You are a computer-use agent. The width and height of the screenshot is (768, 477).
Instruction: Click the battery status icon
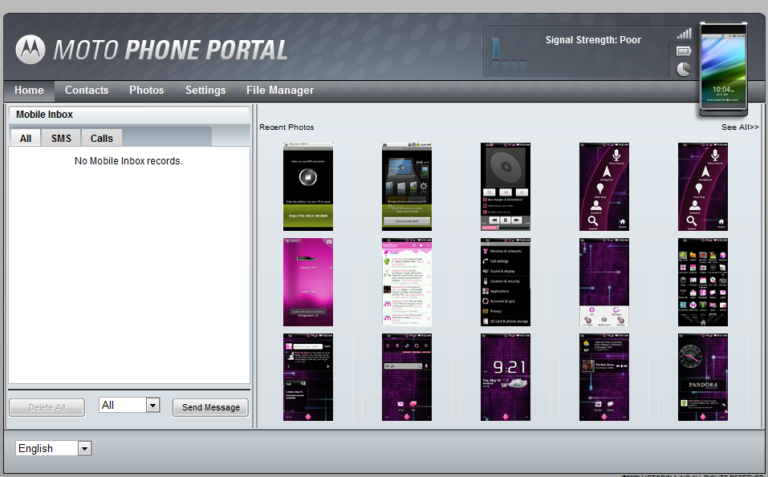click(684, 51)
